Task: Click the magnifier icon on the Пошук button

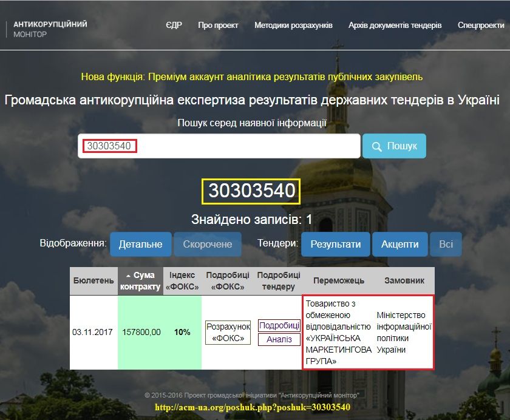Action: pyautogui.click(x=378, y=146)
